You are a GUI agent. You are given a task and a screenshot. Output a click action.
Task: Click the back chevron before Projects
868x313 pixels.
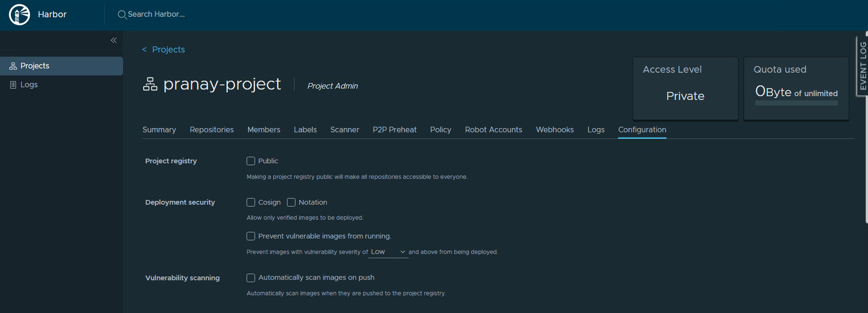tap(144, 49)
